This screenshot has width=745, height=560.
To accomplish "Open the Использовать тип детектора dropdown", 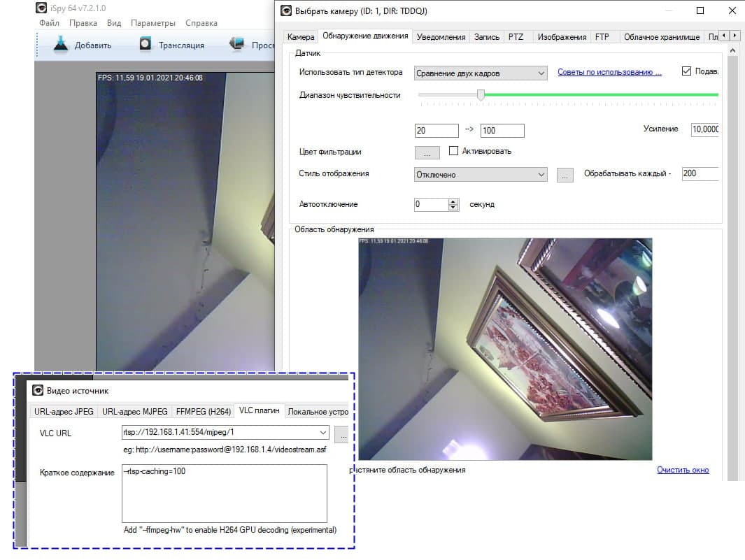I will point(541,73).
